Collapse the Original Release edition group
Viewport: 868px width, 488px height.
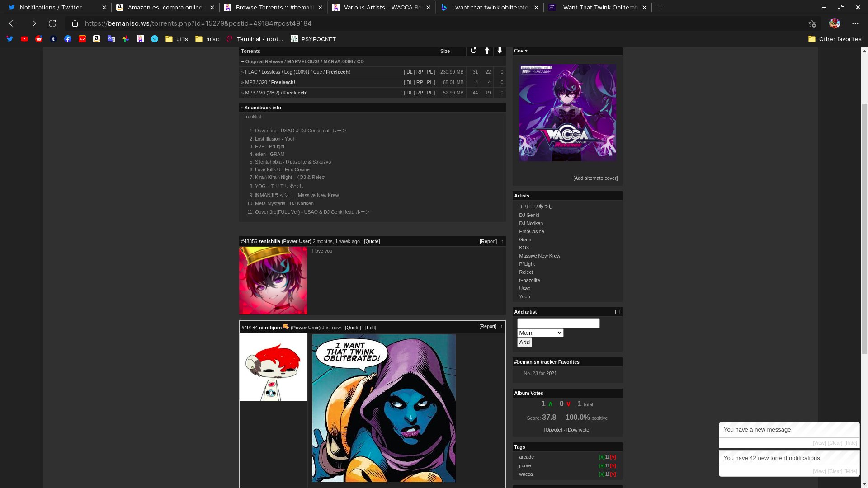[x=243, y=61]
